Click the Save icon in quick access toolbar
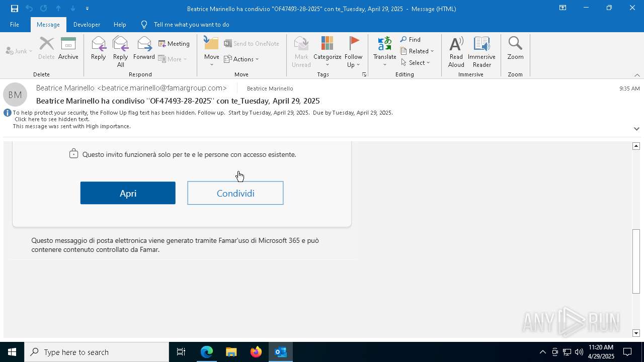 click(x=14, y=9)
